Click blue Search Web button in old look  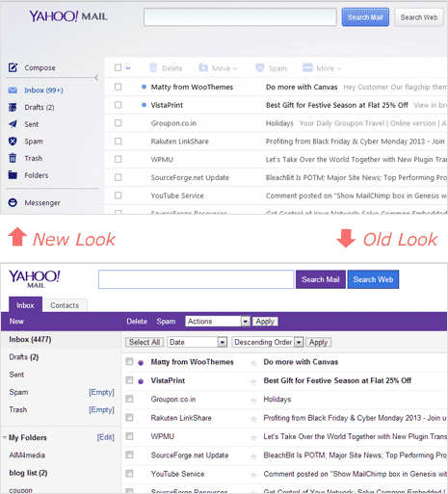[373, 279]
